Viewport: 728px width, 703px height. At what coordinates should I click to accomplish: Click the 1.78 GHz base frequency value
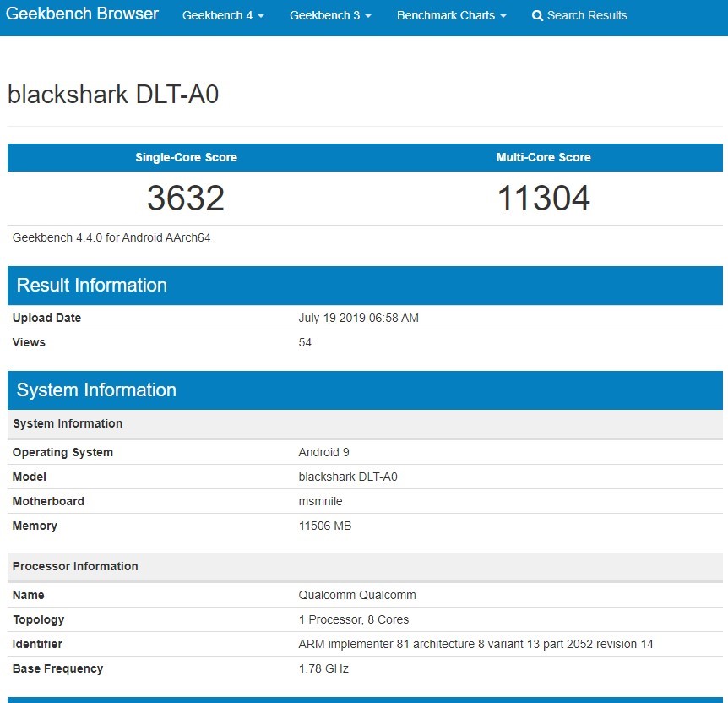click(323, 669)
